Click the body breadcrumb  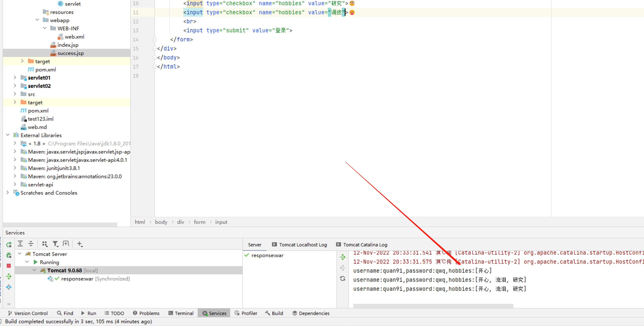[x=161, y=222]
